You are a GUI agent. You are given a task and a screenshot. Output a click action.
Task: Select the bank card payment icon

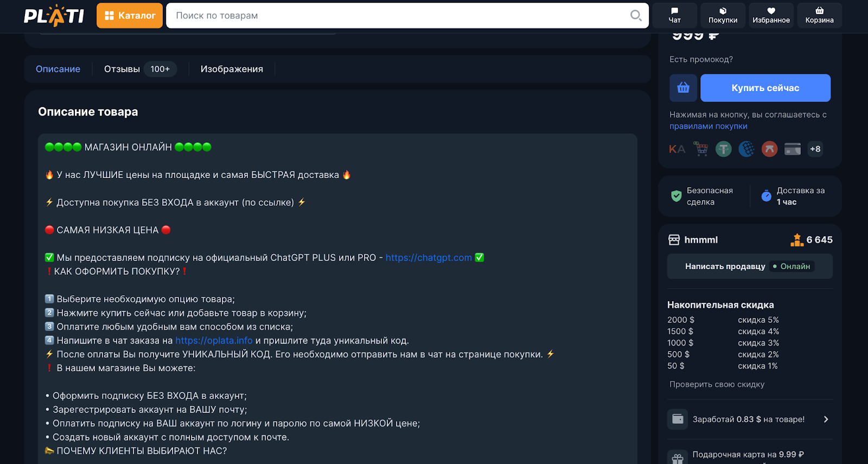pyautogui.click(x=792, y=149)
